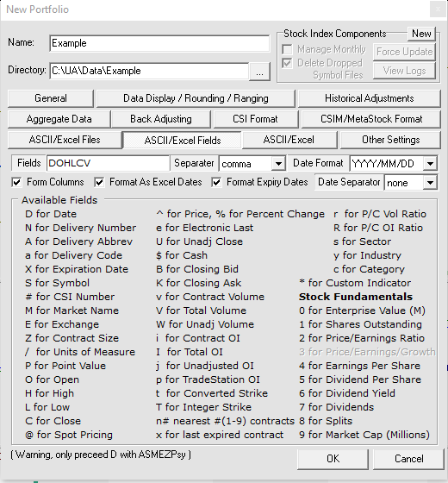Click '$ for Cash' entry
Image resolution: width=448 pixels, height=483 pixels.
pos(182,255)
